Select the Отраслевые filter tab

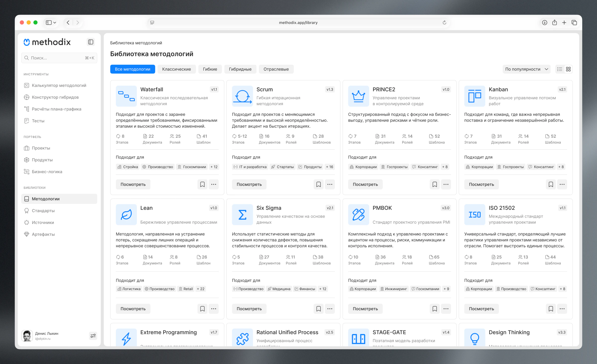point(276,69)
